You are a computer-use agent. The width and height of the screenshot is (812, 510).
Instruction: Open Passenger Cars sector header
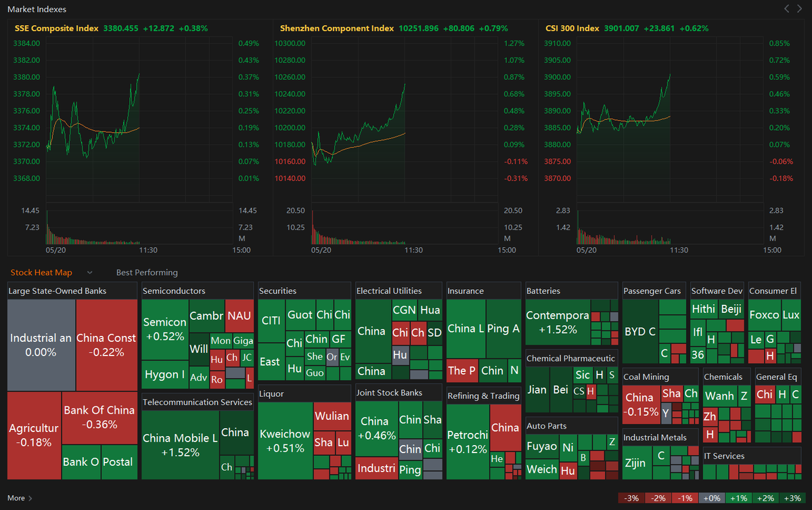tap(654, 291)
